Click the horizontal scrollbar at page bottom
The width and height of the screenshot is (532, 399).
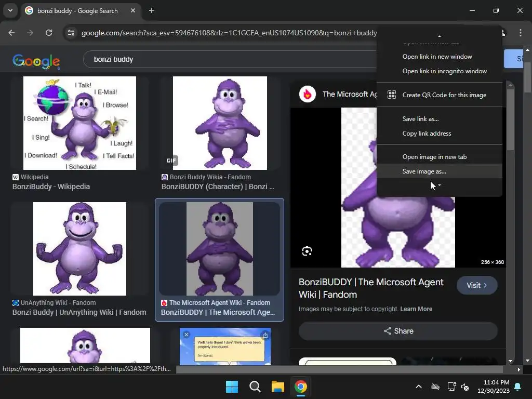(x=339, y=369)
